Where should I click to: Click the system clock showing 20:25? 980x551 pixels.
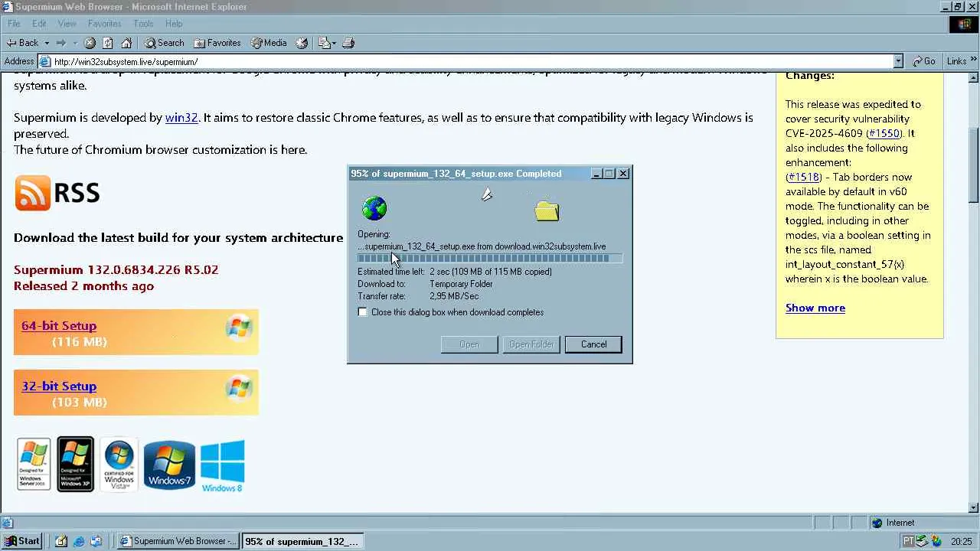[962, 541]
